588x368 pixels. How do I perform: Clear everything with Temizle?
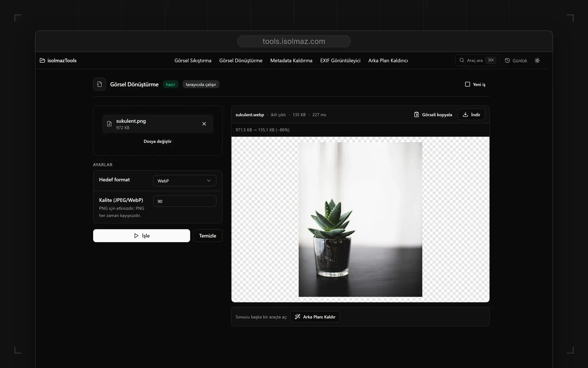pos(208,236)
